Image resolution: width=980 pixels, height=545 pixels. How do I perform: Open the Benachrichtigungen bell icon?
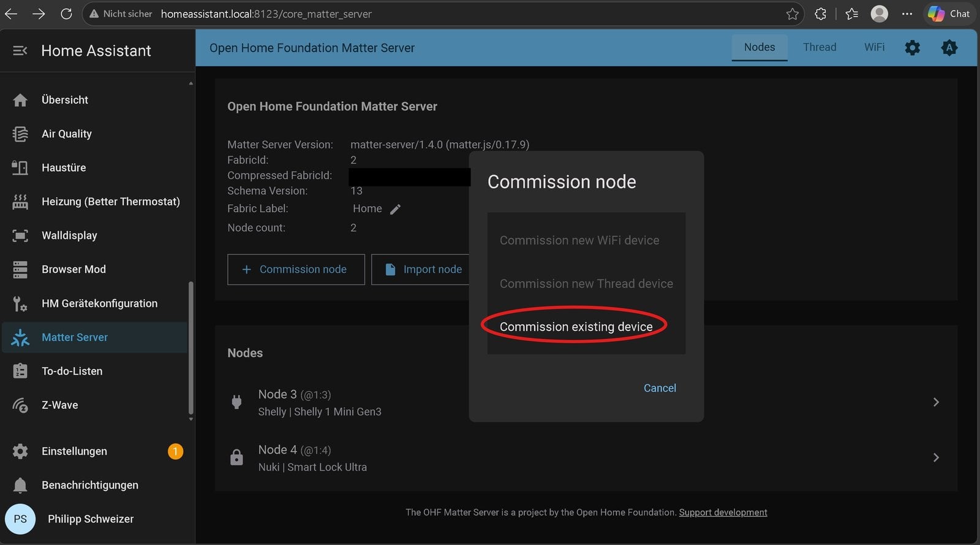coord(20,485)
